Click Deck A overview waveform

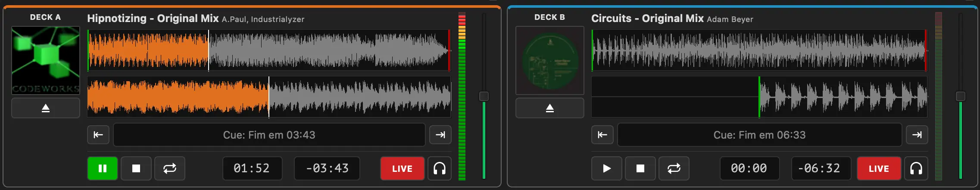269,50
